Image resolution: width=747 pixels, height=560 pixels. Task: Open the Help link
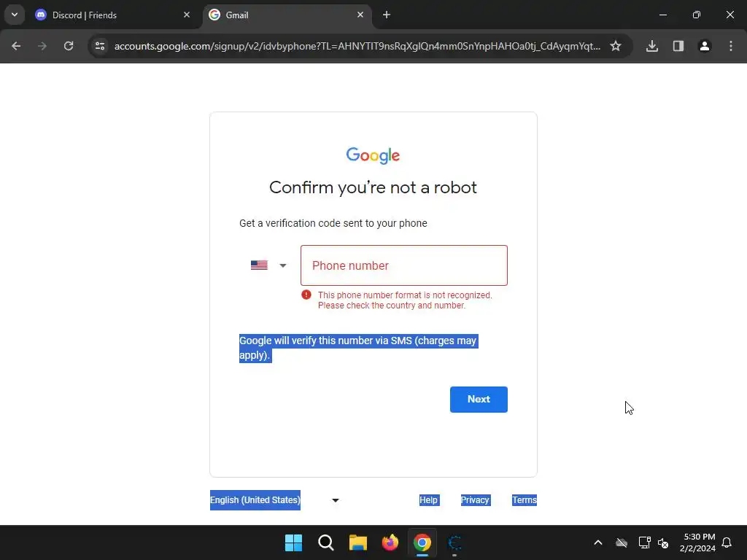point(428,500)
